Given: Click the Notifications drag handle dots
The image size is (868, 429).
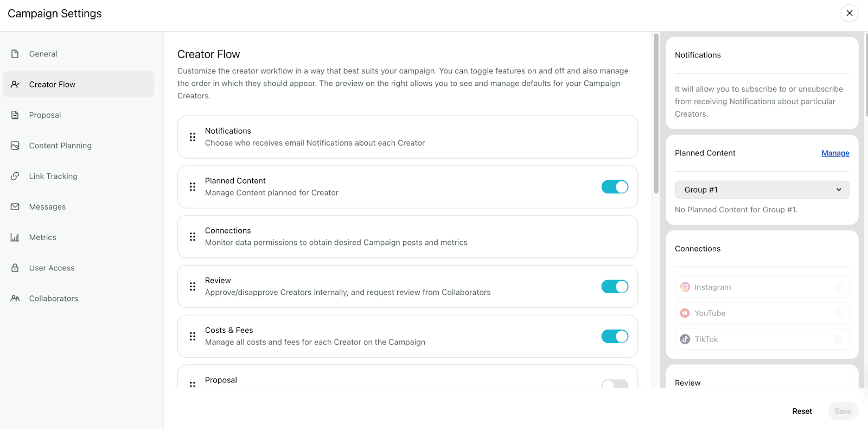Looking at the screenshot, I should 193,137.
